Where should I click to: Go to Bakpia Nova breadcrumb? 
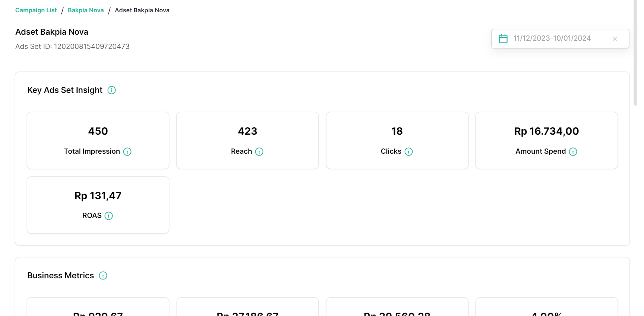[x=86, y=10]
